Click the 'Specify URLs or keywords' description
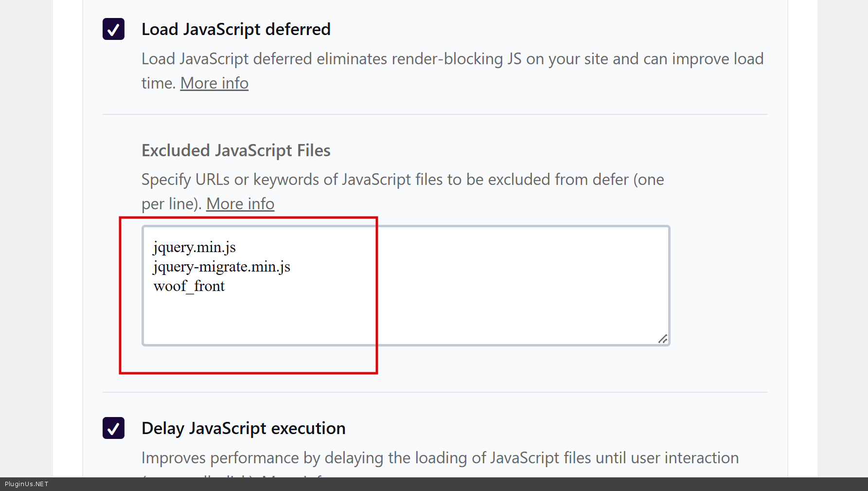Viewport: 868px width, 491px height. [x=403, y=180]
